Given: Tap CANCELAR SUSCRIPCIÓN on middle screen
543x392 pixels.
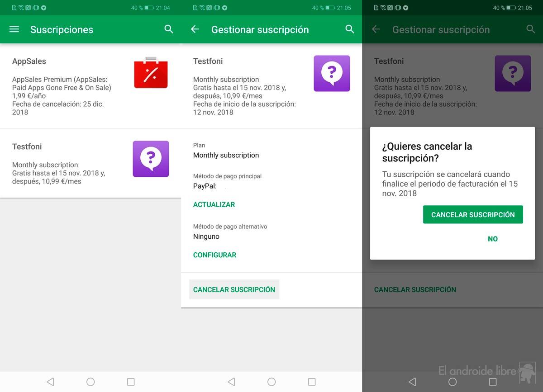Looking at the screenshot, I should pyautogui.click(x=234, y=289).
